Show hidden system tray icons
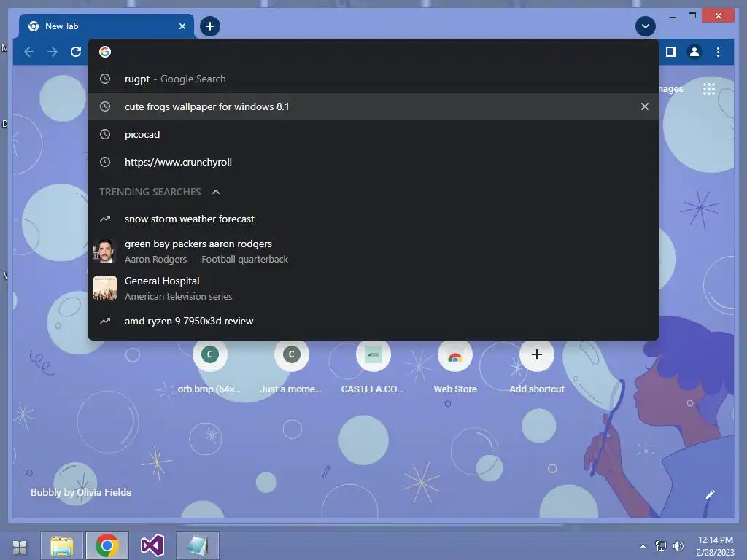 click(643, 546)
